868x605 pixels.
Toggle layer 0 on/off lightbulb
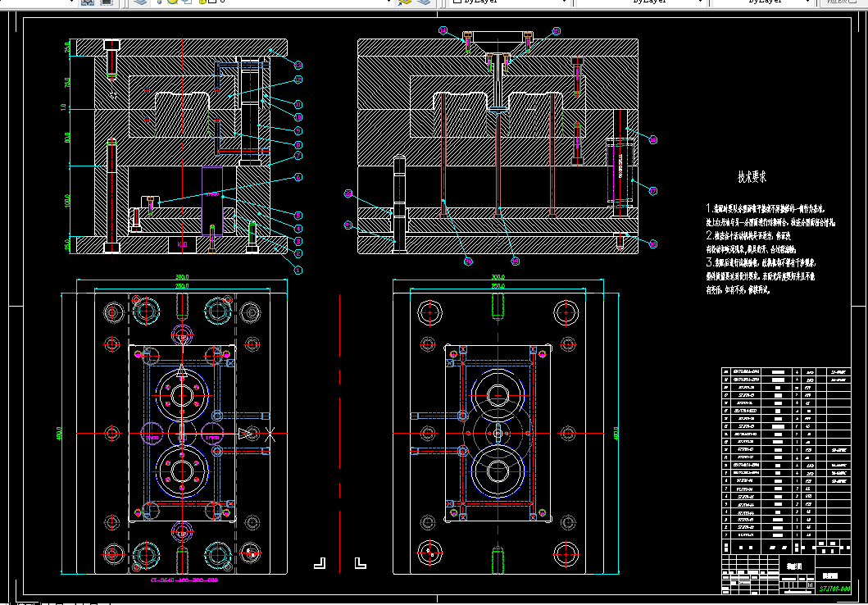click(x=161, y=2)
